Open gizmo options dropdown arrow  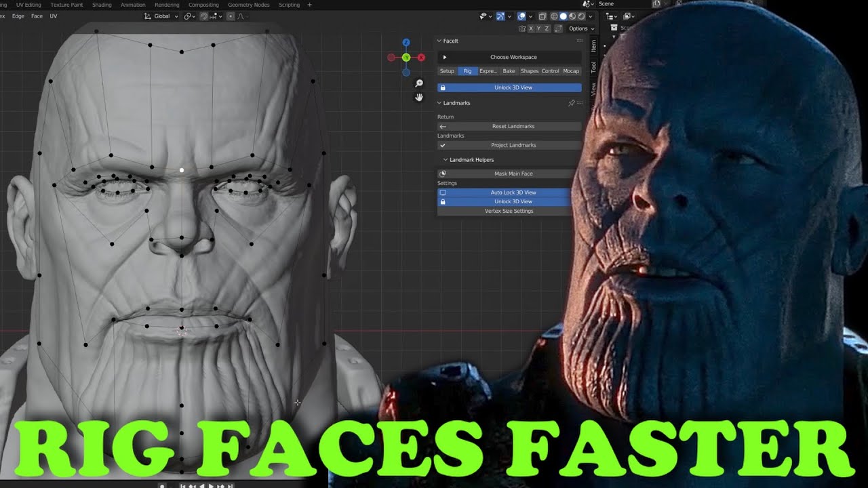pos(509,16)
